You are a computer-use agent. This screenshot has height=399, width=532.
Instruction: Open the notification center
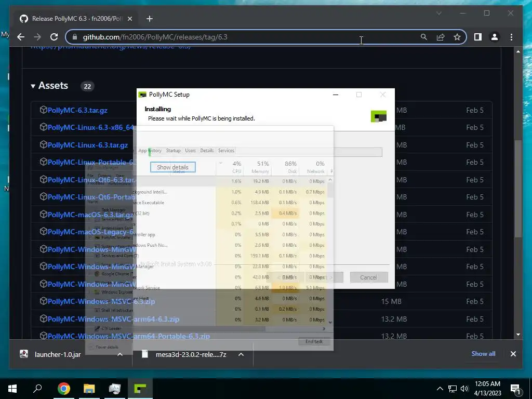pyautogui.click(x=515, y=389)
